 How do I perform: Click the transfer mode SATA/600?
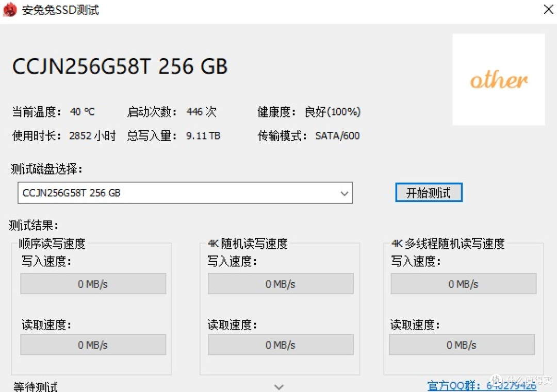337,136
